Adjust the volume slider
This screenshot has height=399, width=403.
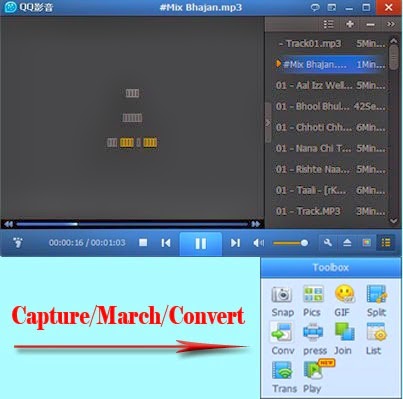[290, 243]
